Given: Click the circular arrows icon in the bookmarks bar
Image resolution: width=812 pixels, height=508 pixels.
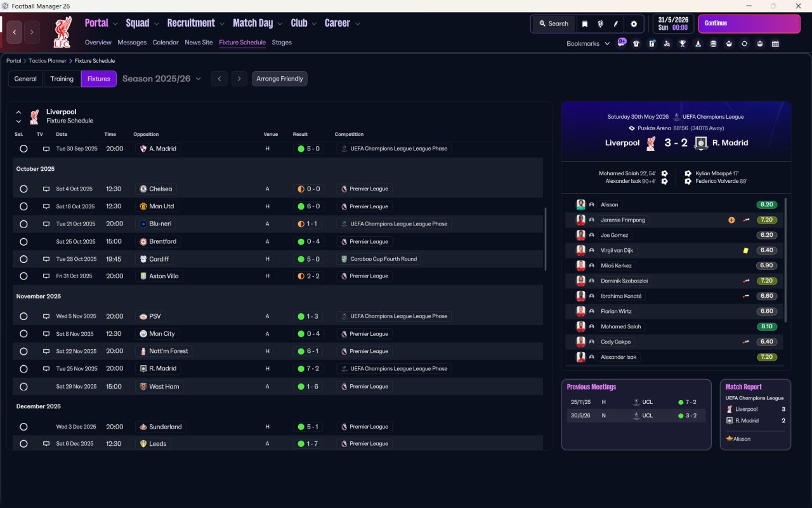Looking at the screenshot, I should click(x=745, y=44).
